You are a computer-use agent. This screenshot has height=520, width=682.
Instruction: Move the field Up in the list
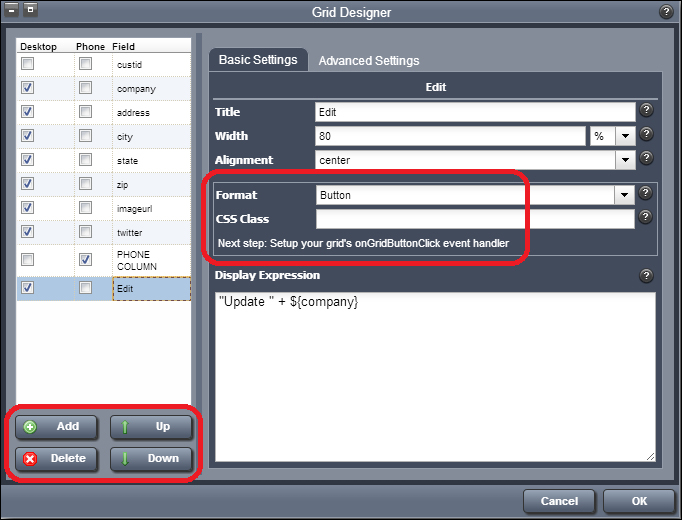(151, 427)
